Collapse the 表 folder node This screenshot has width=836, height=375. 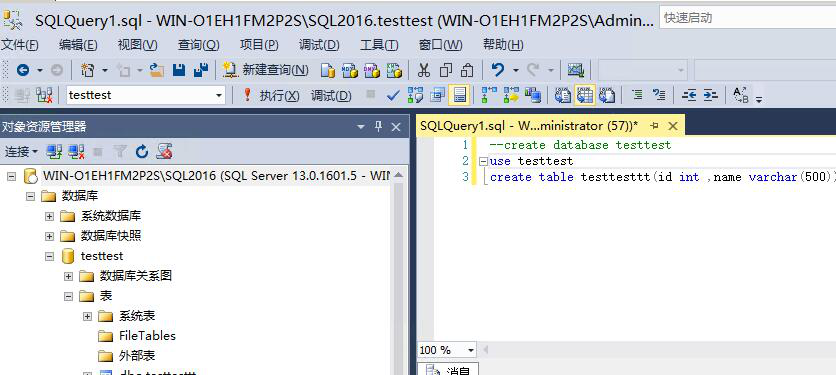coord(68,296)
